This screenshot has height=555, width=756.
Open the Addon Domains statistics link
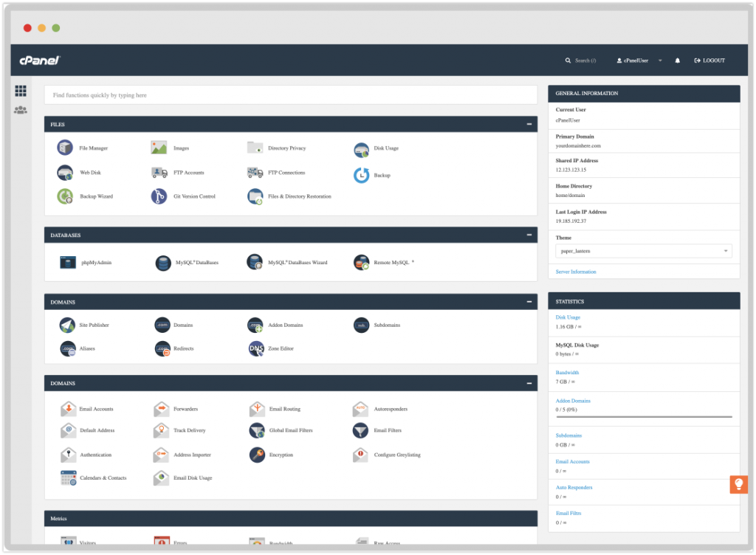click(573, 401)
